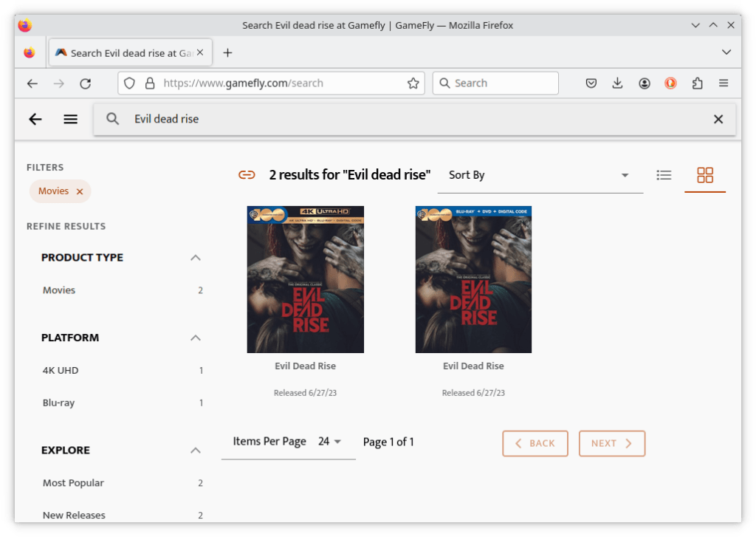Switch to list view layout

click(x=664, y=175)
